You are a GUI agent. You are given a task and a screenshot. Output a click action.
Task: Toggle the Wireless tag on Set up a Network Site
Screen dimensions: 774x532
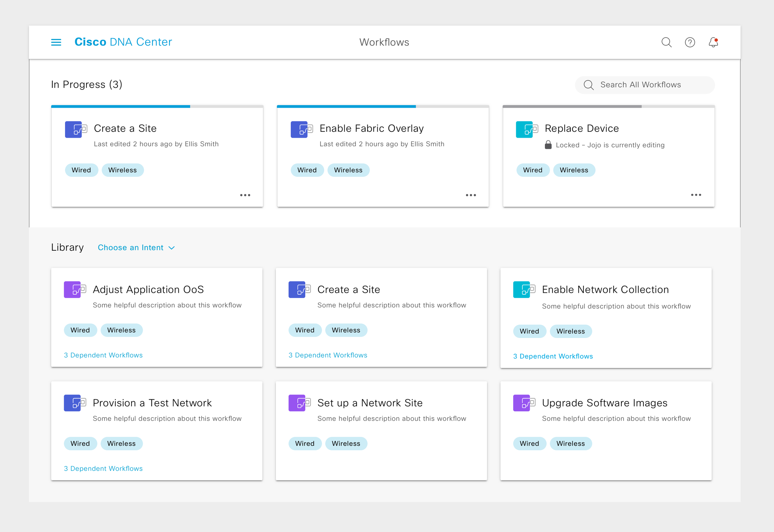[346, 443]
